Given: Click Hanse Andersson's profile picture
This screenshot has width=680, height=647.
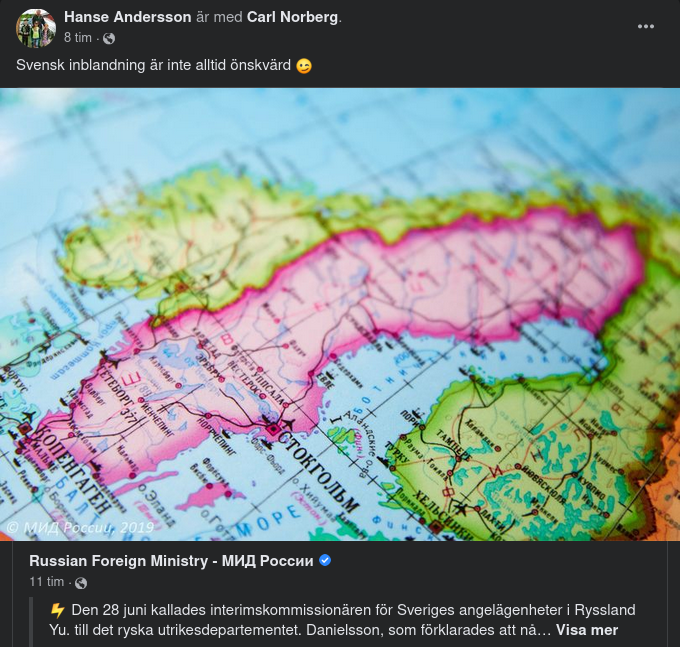Looking at the screenshot, I should pyautogui.click(x=36, y=28).
